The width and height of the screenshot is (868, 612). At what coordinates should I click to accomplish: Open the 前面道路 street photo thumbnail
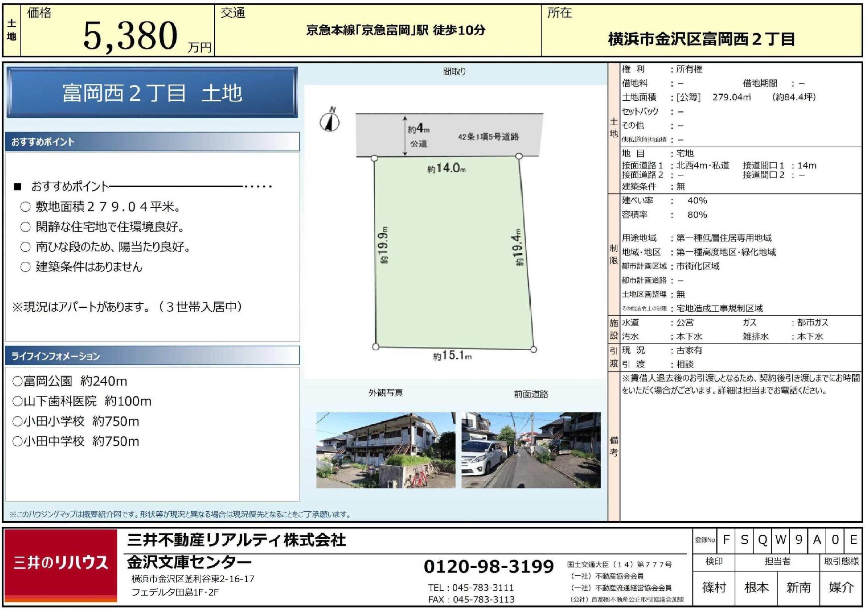click(531, 450)
